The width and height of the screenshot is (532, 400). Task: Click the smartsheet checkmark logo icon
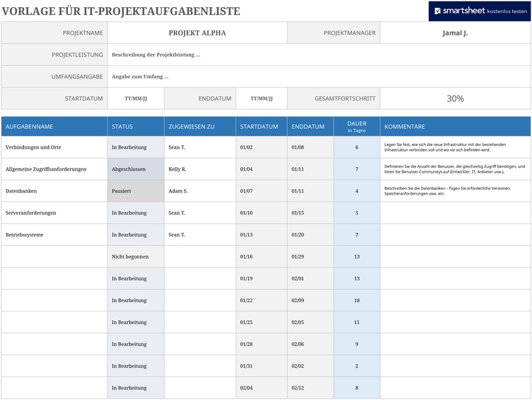pos(437,11)
